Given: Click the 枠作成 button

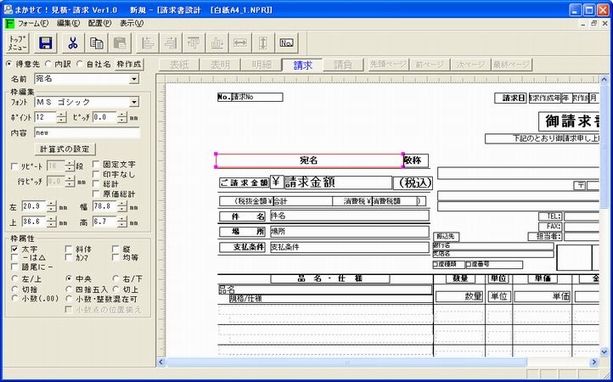Looking at the screenshot, I should [x=129, y=64].
